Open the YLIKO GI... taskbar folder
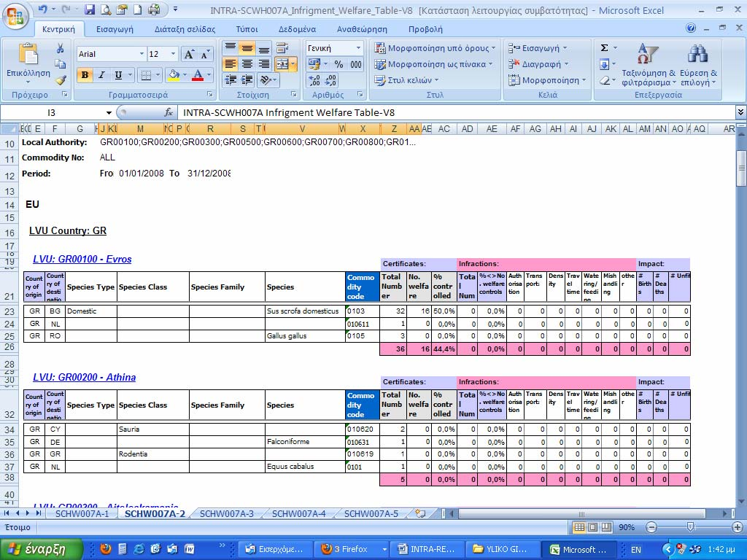 pyautogui.click(x=505, y=550)
